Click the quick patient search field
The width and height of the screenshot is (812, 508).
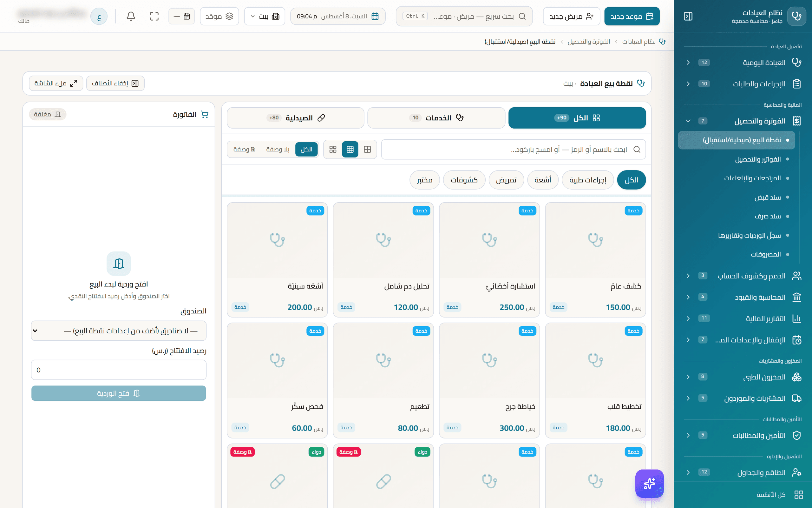pos(464,16)
